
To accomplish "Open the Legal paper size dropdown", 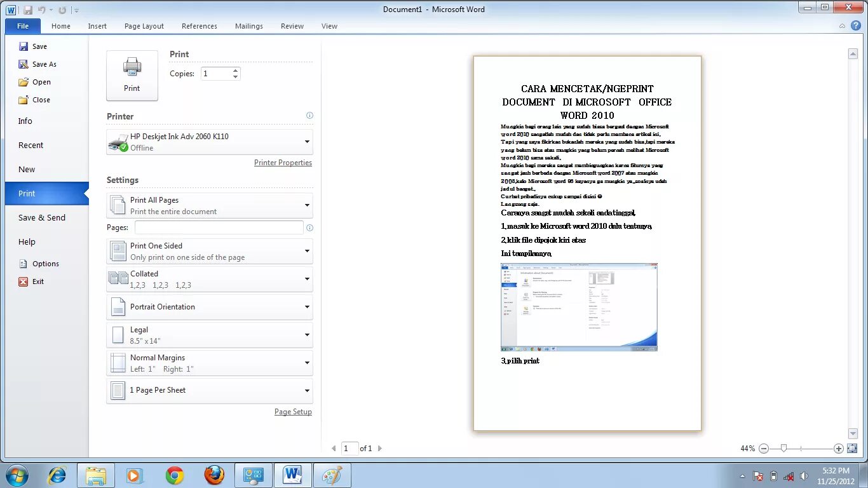I will (210, 335).
